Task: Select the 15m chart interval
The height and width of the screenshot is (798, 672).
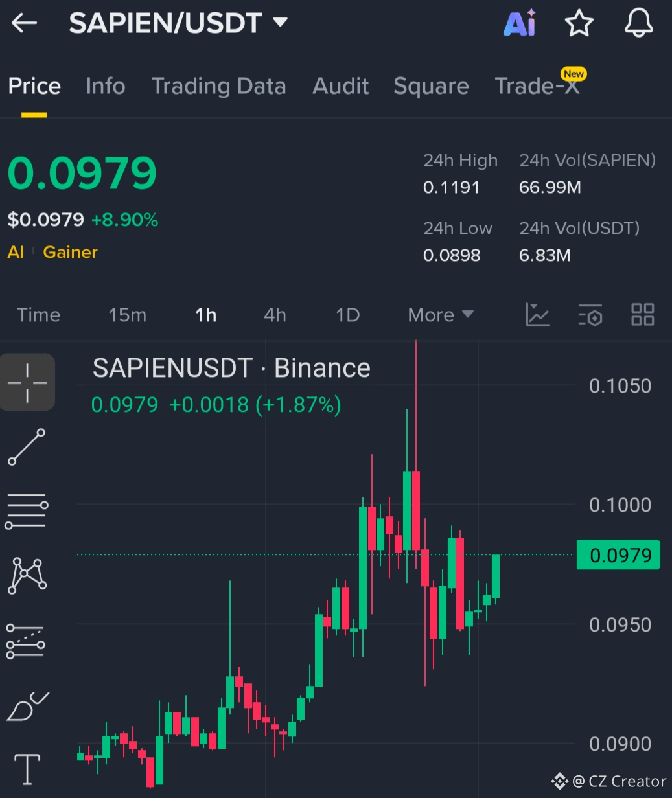Action: pos(127,315)
